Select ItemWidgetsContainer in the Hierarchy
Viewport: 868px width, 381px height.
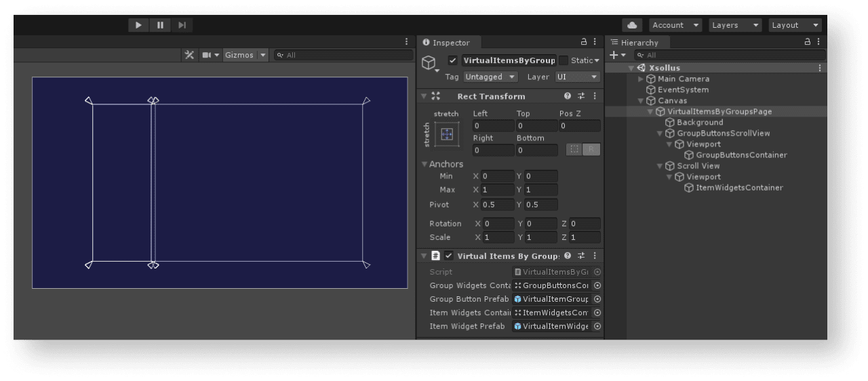pos(739,188)
